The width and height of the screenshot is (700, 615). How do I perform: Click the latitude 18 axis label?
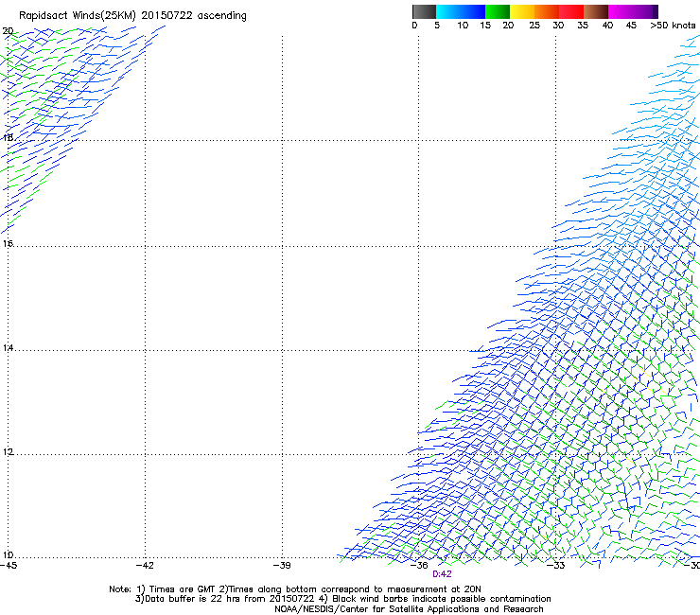[8, 137]
